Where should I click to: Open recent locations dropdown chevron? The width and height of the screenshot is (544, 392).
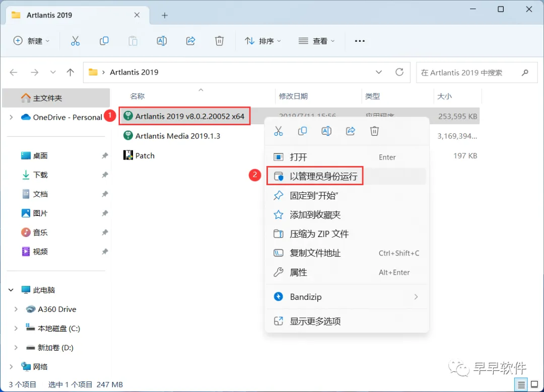coord(53,72)
